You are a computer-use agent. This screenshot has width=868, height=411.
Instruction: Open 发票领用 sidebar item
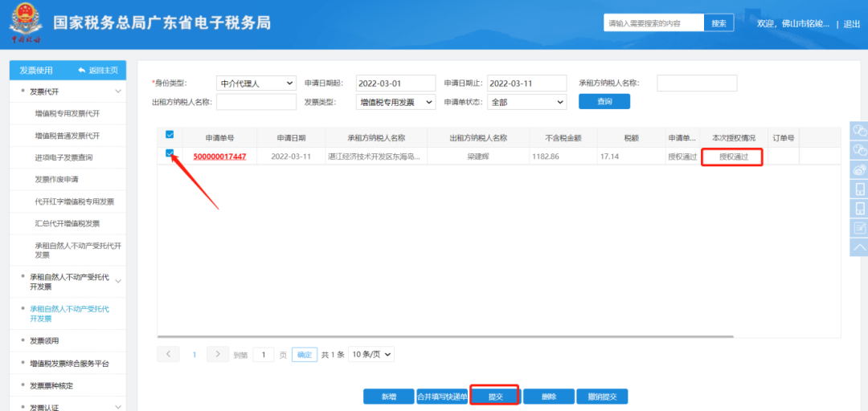[x=44, y=340]
